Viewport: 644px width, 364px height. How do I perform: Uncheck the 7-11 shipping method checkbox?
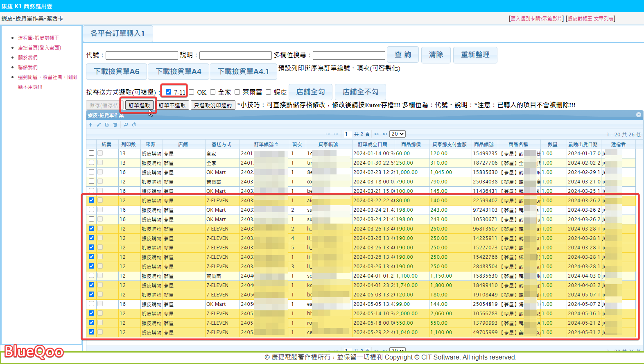tap(168, 92)
